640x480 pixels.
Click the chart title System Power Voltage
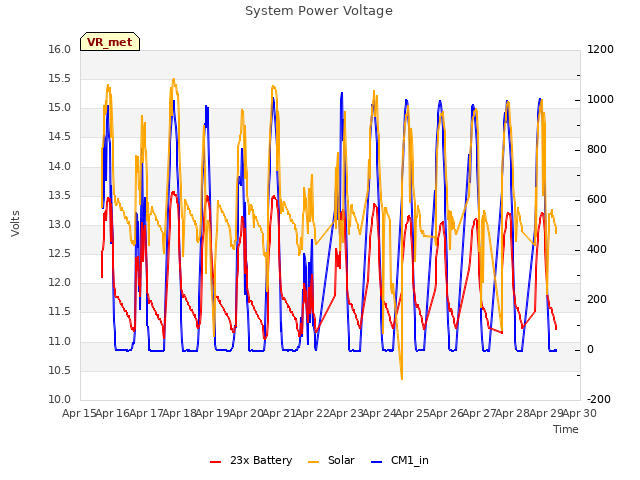(319, 11)
